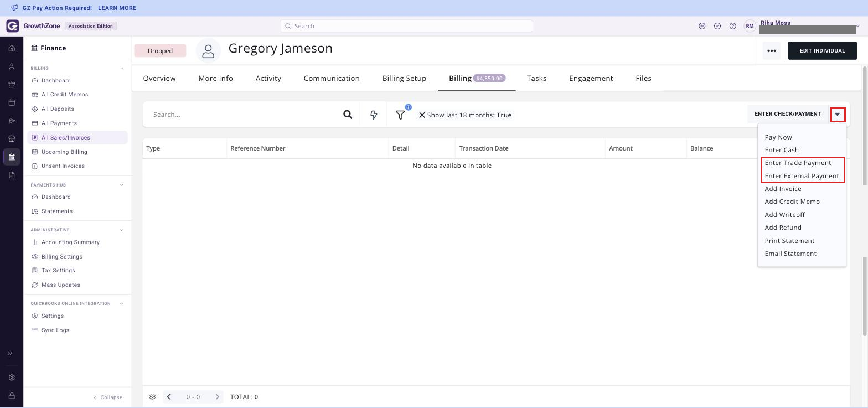Screen dimensions: 868x408
Task: Open the paper plane icon in the sidebar
Action: click(x=12, y=121)
